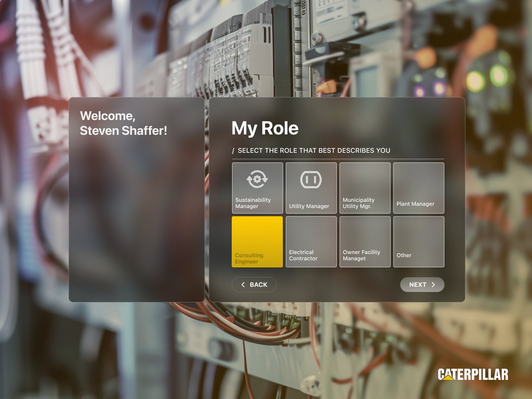
Task: Click the gear-with-arrows sustainability icon
Action: click(x=257, y=179)
